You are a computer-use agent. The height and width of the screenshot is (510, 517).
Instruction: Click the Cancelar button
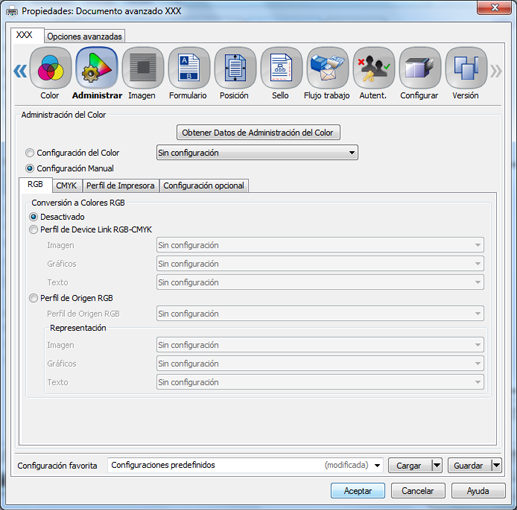pyautogui.click(x=418, y=491)
